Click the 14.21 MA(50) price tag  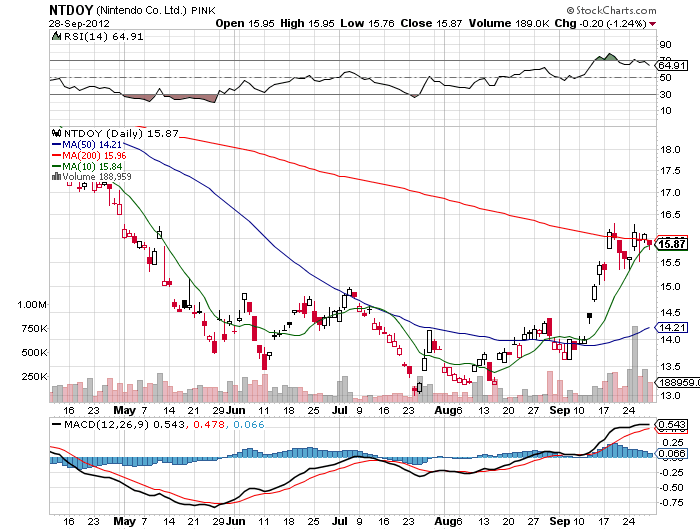(x=672, y=327)
